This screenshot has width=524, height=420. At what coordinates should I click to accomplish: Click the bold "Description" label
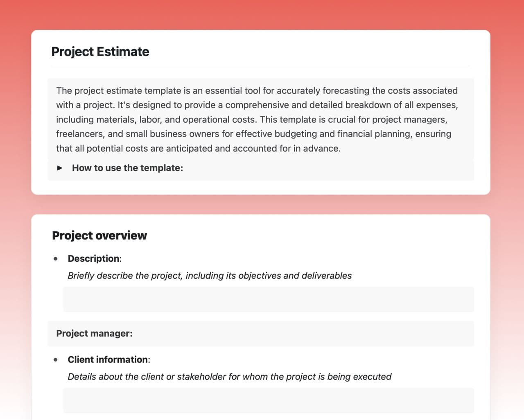point(94,258)
